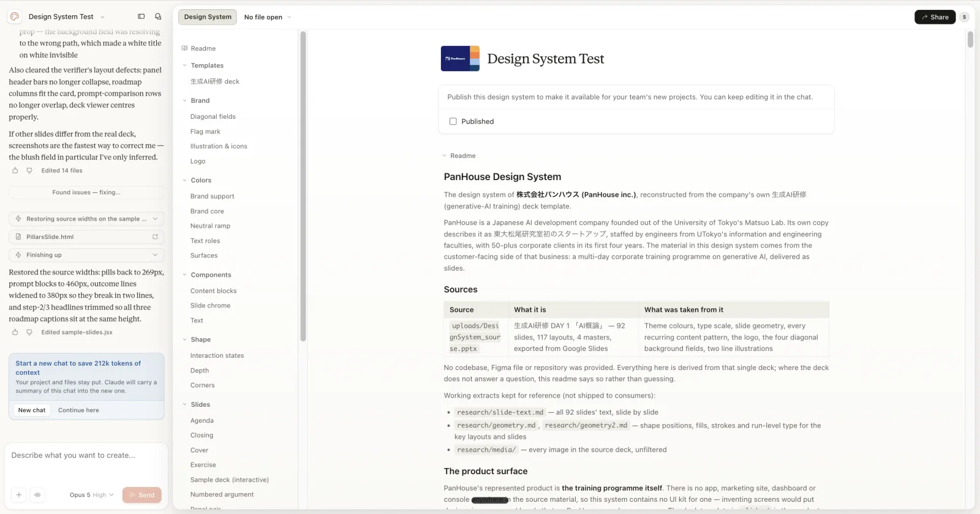Click the plus attach button in the composer

[x=19, y=495]
